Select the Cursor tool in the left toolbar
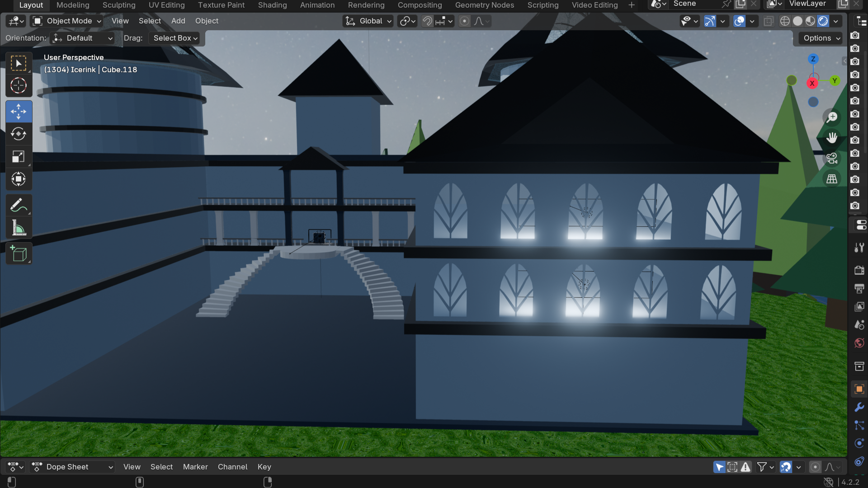This screenshot has height=488, width=868. [19, 86]
